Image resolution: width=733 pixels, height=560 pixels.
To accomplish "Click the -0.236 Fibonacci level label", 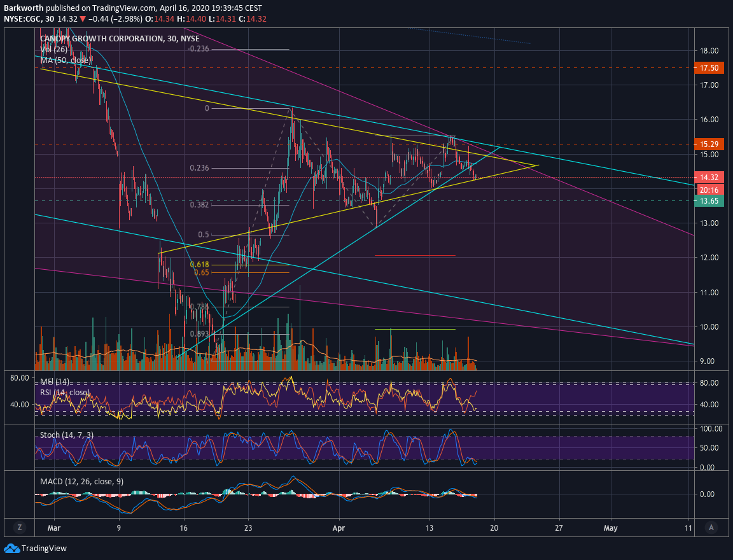I will tap(199, 48).
